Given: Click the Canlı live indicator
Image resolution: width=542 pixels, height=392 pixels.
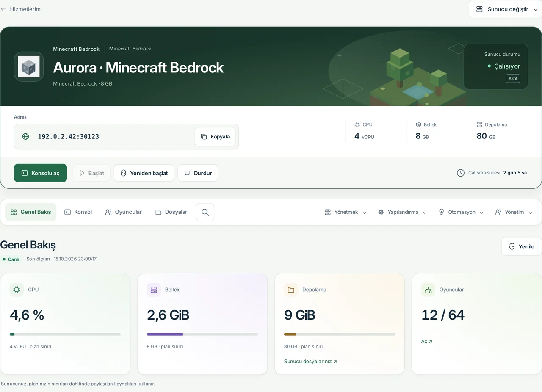Looking at the screenshot, I should (11, 259).
